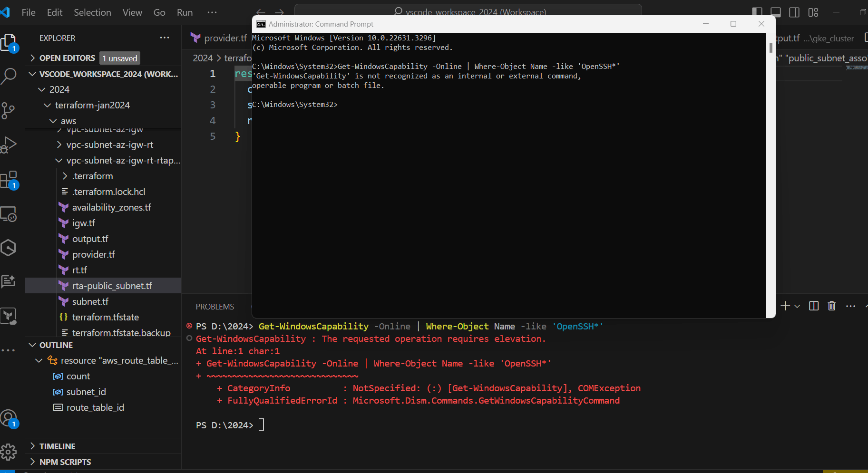Expand the .terraform folder

[x=93, y=176]
